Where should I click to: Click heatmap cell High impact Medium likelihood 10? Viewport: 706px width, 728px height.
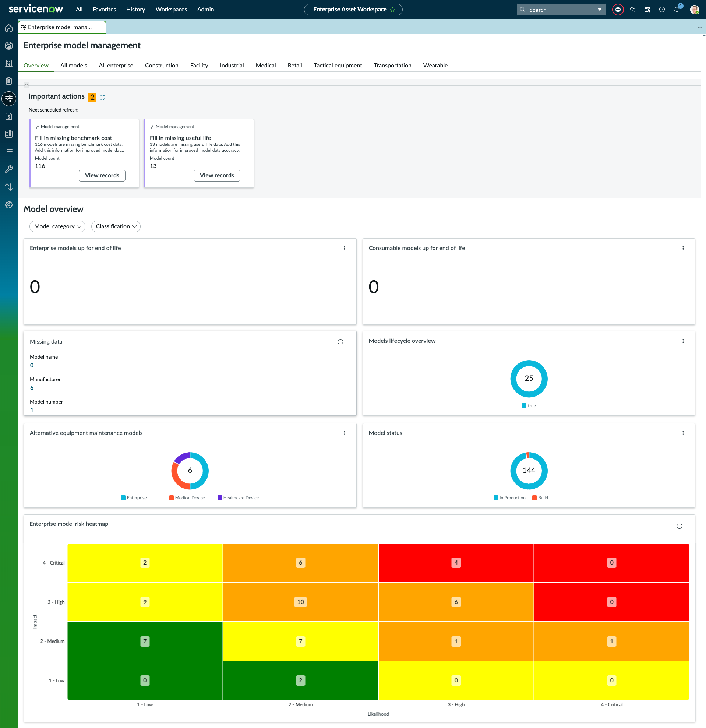(x=301, y=602)
